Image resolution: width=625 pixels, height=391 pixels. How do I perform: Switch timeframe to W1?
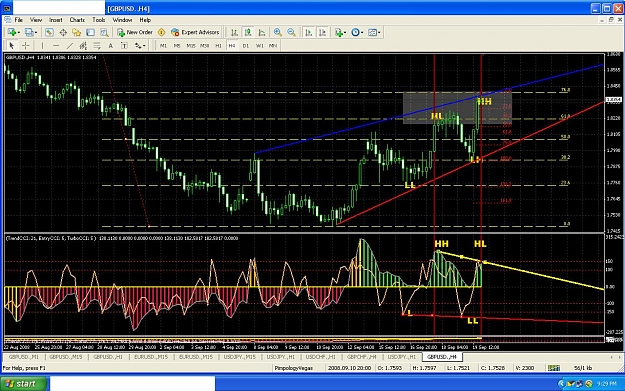pyautogui.click(x=259, y=46)
